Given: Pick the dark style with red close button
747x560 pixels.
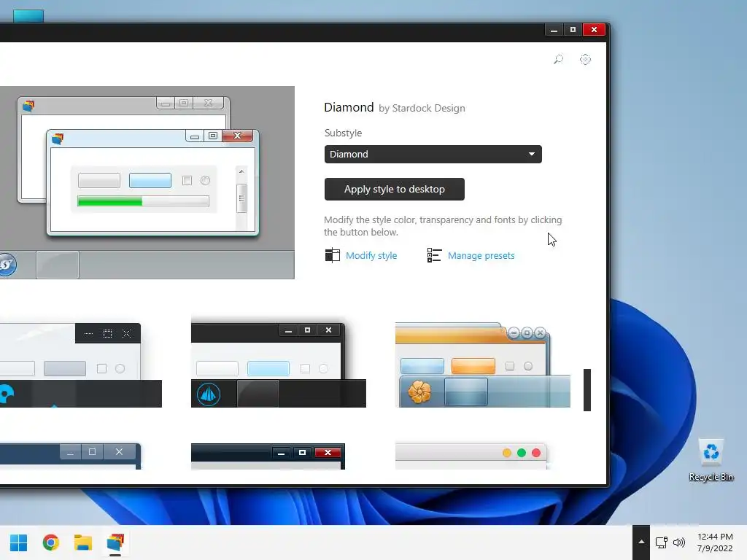Looking at the screenshot, I should coord(268,456).
